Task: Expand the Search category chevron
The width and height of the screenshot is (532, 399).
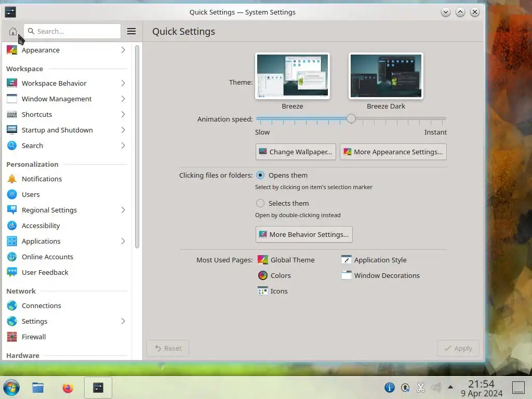Action: click(x=123, y=145)
